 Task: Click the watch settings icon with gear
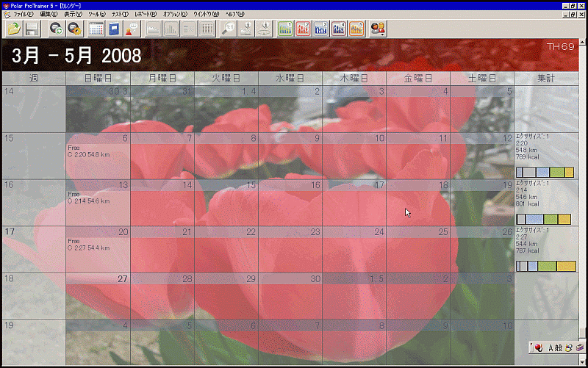74,29
